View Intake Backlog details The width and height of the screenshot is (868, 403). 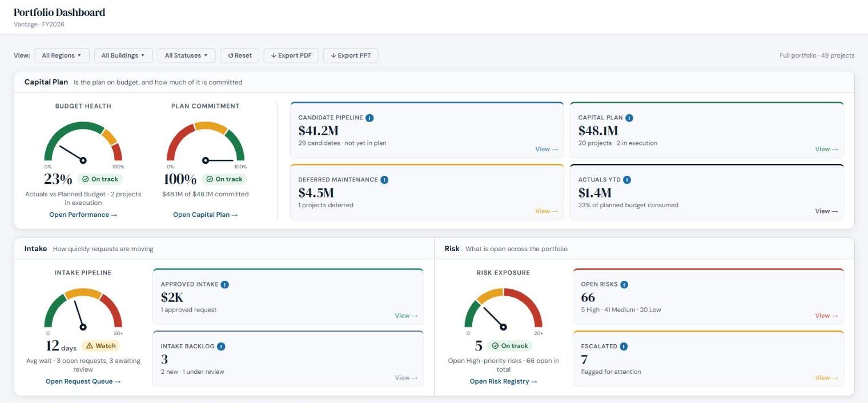[406, 378]
